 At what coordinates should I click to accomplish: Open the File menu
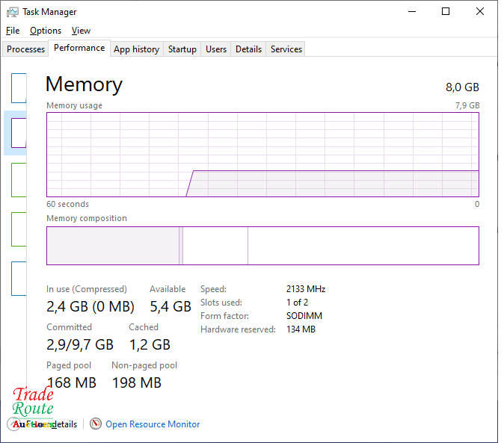click(x=13, y=31)
